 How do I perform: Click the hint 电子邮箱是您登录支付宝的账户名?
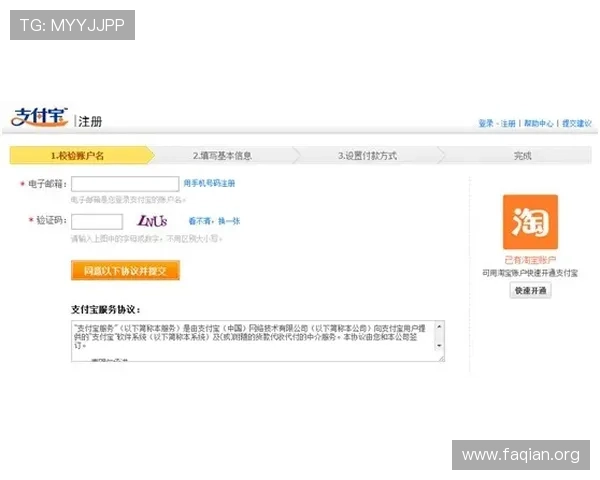tap(128, 199)
